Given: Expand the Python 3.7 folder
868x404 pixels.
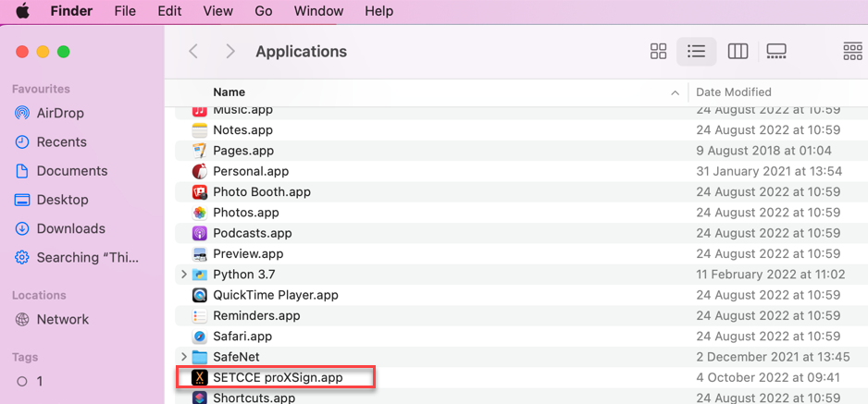Looking at the screenshot, I should coord(184,275).
